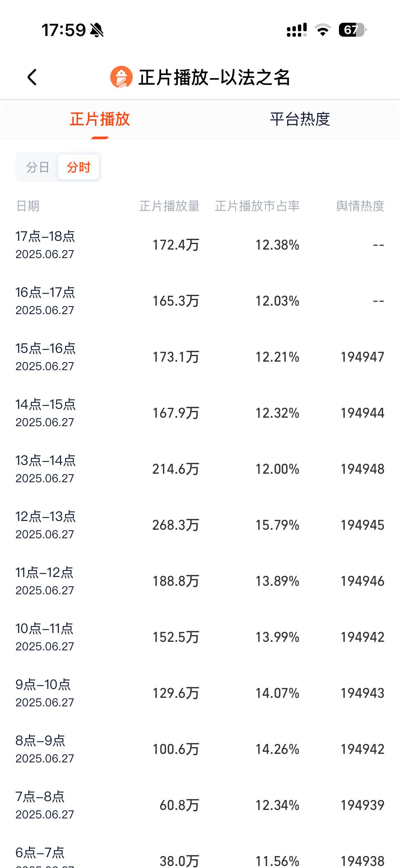The height and width of the screenshot is (868, 400).
Task: Tap the cellular signal bars icon
Action: pos(297,30)
